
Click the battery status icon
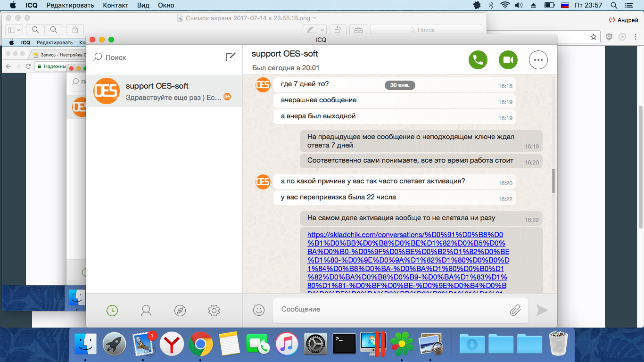point(549,5)
